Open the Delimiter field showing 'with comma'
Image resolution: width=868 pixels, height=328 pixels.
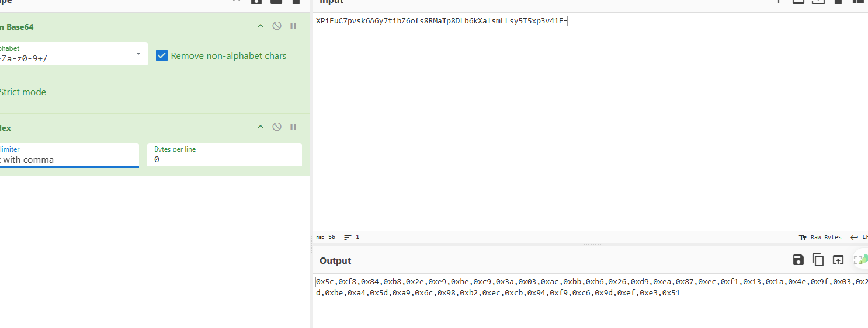pyautogui.click(x=70, y=155)
